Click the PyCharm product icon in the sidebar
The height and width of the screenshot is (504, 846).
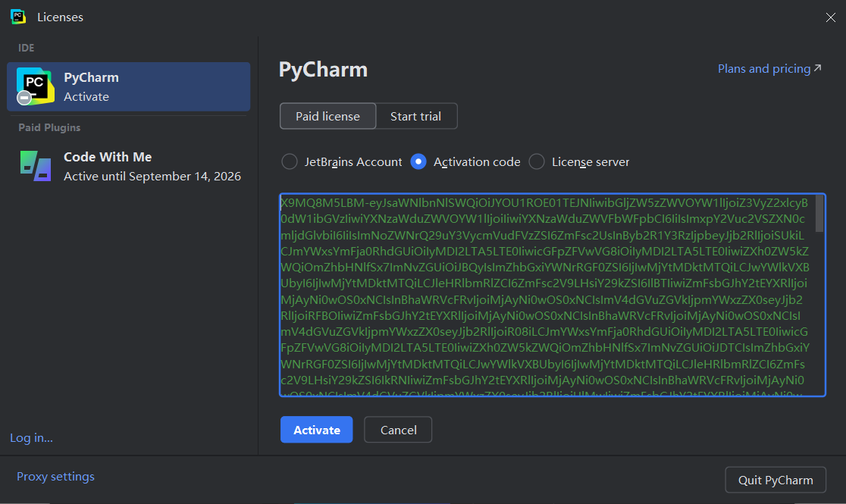[35, 86]
